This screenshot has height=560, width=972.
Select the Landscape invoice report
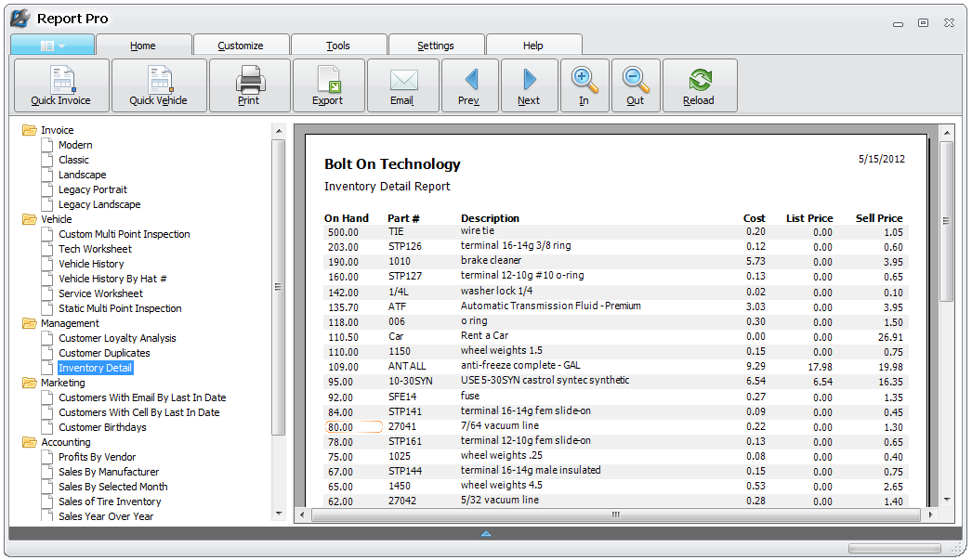pos(83,175)
